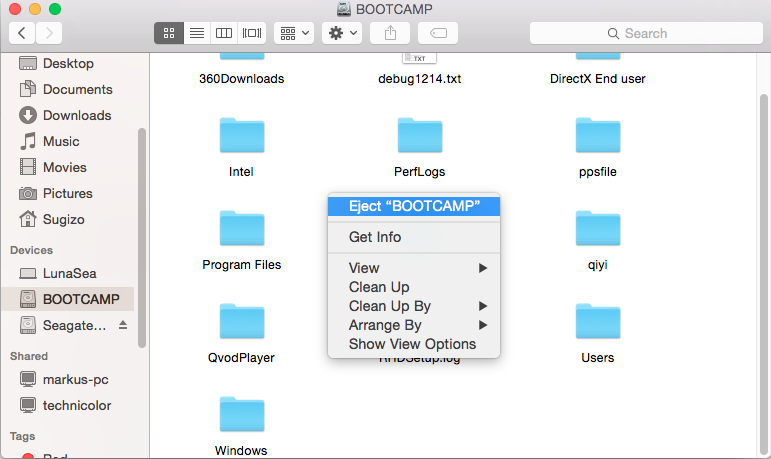Select the Windows folder icon
Viewport: 771px width, 459px height.
coord(241,414)
